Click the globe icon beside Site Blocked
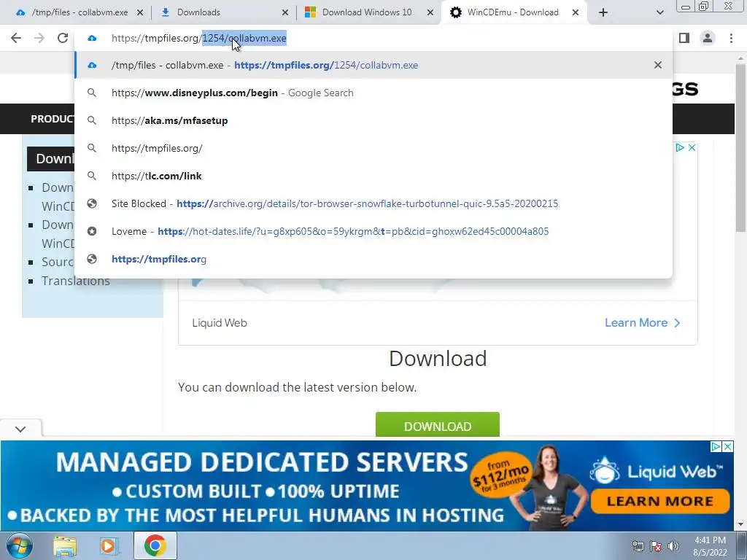Screen dimensions: 747x560 92,203
